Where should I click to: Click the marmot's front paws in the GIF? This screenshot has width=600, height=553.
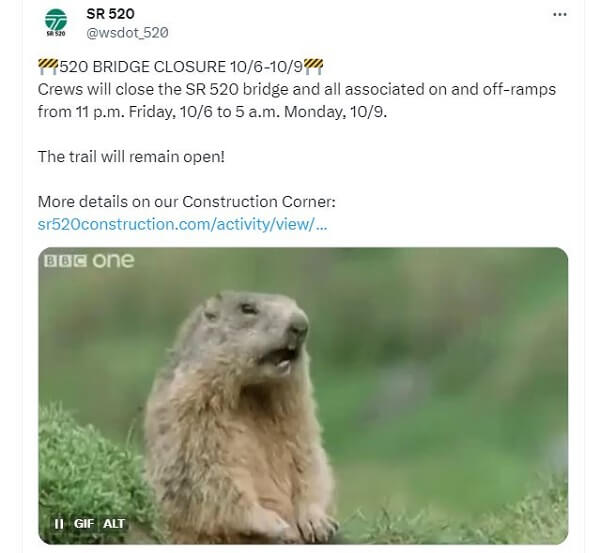coord(302,520)
